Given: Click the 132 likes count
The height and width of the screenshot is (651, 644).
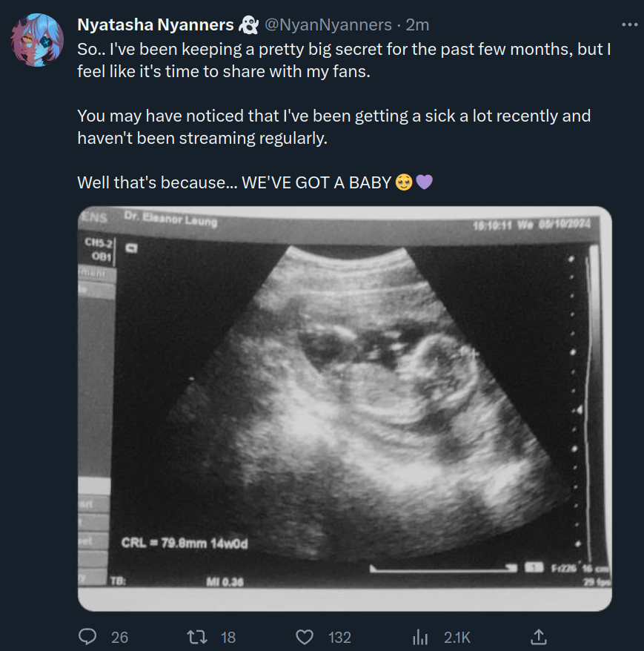Looking at the screenshot, I should tap(339, 637).
